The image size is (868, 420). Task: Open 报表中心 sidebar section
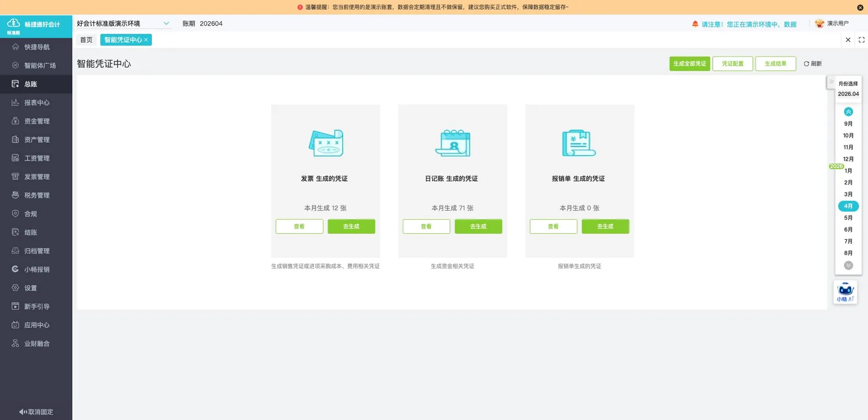(36, 103)
